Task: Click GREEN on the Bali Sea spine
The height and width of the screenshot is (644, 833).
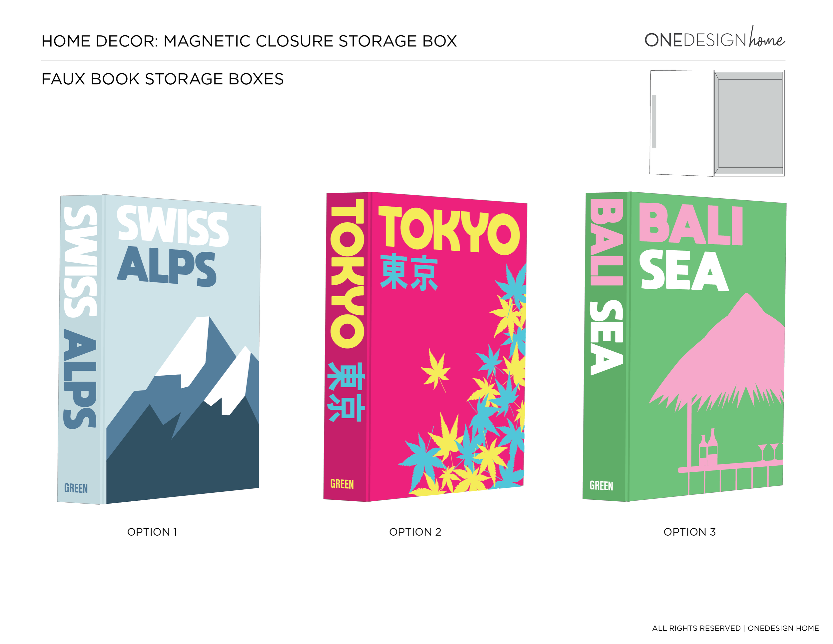Action: 601,486
